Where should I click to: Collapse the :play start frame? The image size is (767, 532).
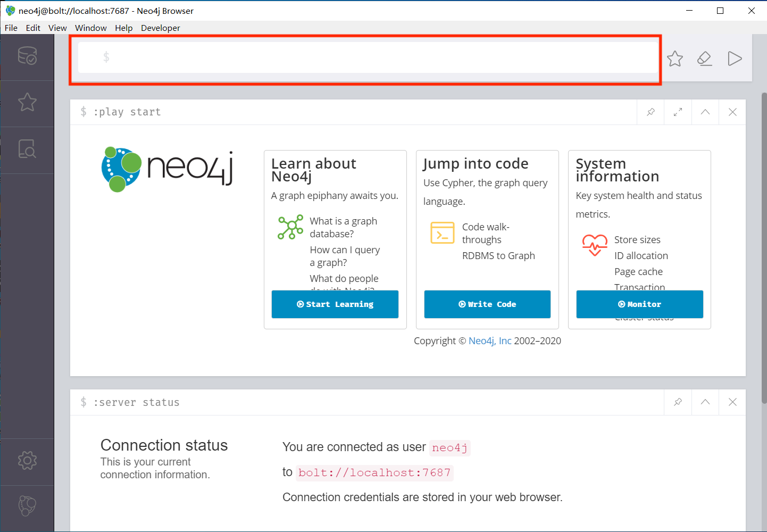(705, 112)
